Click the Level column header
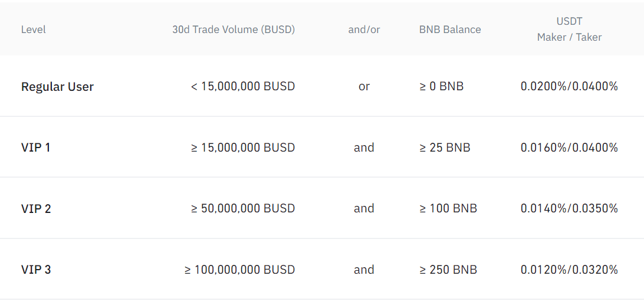 (x=33, y=29)
